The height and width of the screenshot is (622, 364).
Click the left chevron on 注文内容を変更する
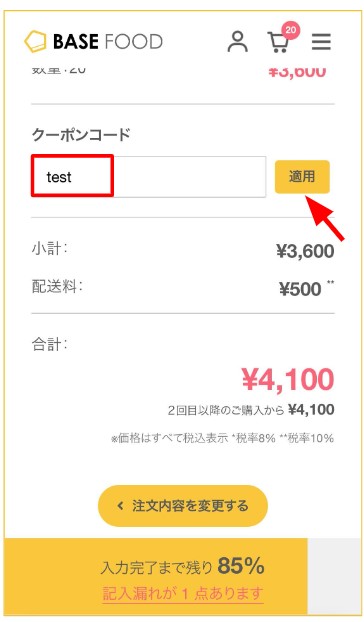pyautogui.click(x=121, y=506)
